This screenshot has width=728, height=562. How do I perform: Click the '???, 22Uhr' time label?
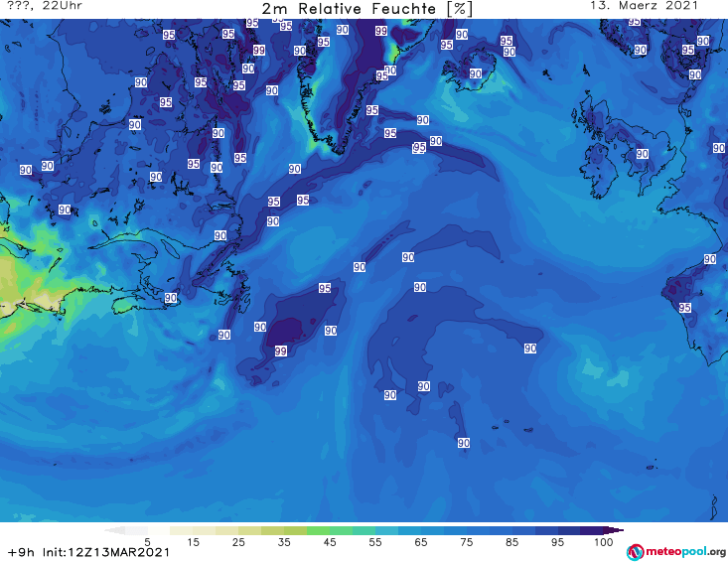point(45,6)
